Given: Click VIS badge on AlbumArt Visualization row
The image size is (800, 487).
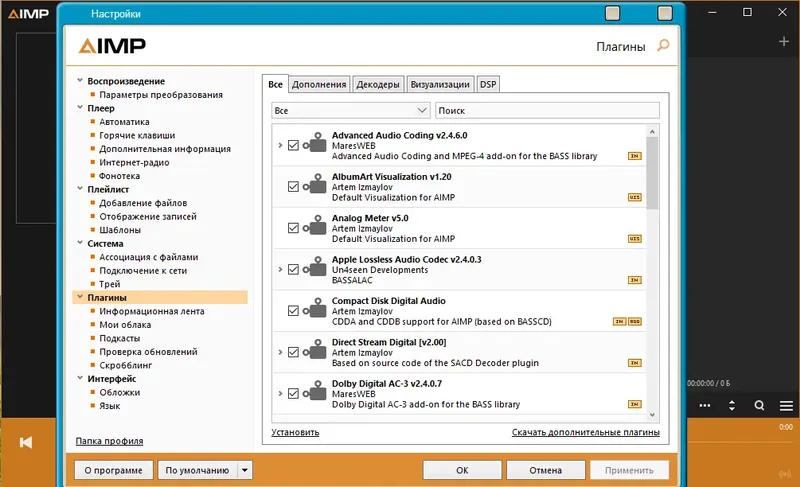Looking at the screenshot, I should pyautogui.click(x=635, y=197).
